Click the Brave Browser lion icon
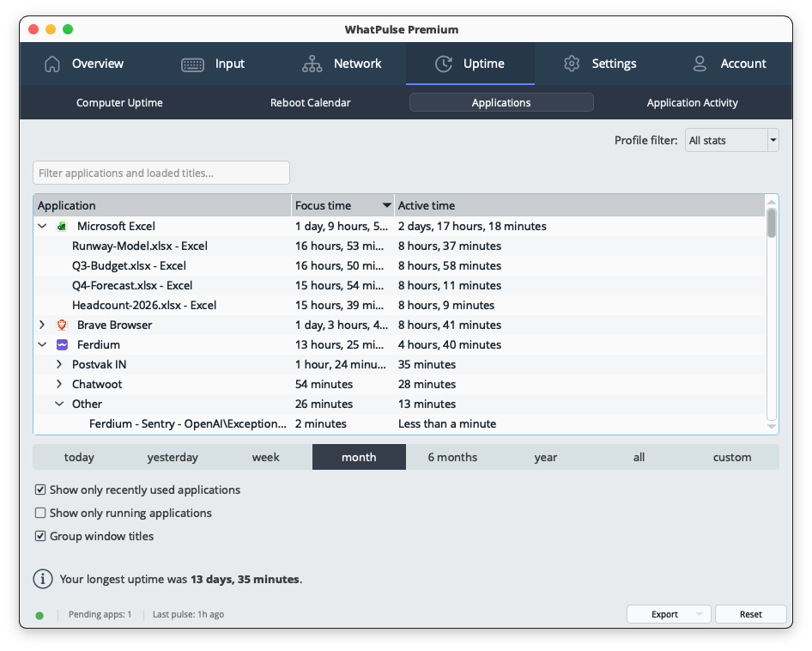Image resolution: width=812 pixels, height=651 pixels. pos(62,325)
